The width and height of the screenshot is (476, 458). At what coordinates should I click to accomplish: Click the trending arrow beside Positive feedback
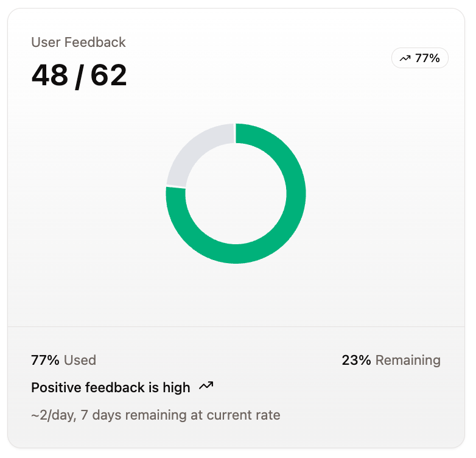tap(206, 386)
